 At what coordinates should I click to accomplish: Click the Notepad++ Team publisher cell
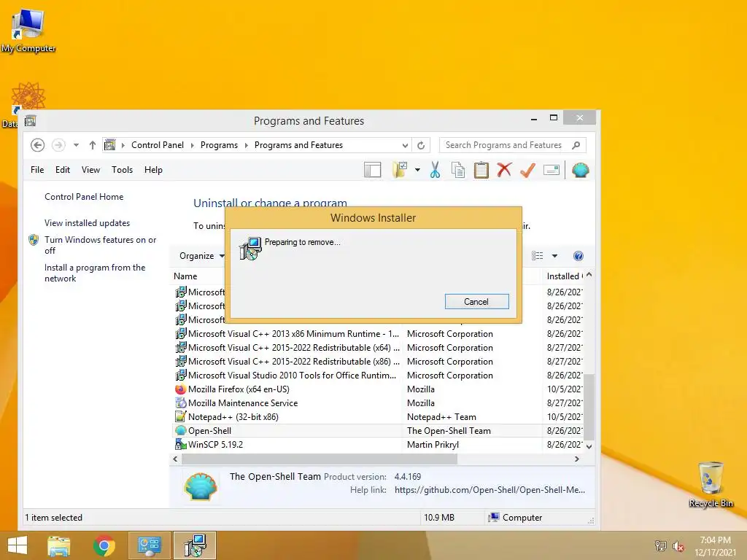pyautogui.click(x=441, y=416)
